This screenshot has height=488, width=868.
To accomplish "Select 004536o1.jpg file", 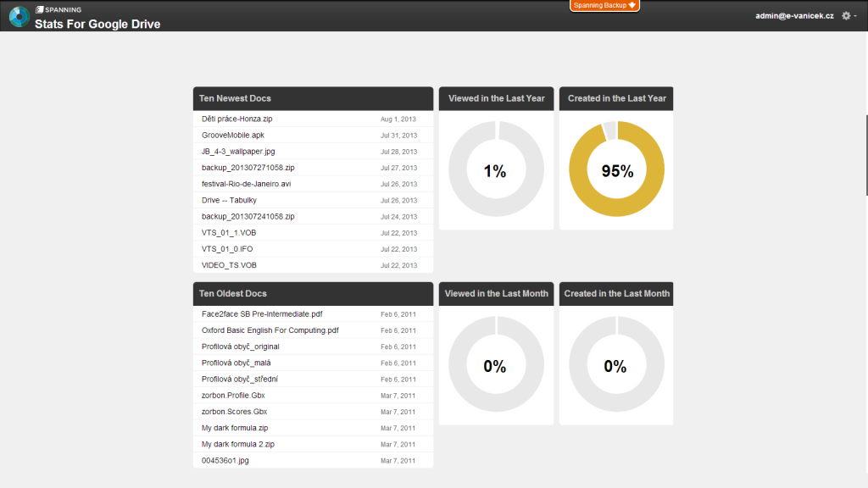I will (225, 460).
